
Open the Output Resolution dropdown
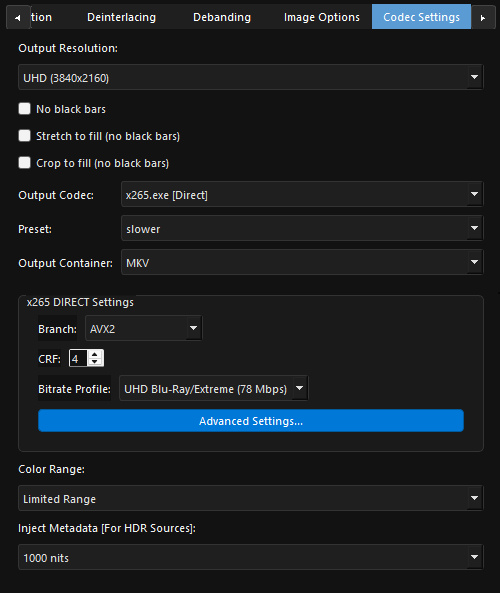[x=250, y=77]
